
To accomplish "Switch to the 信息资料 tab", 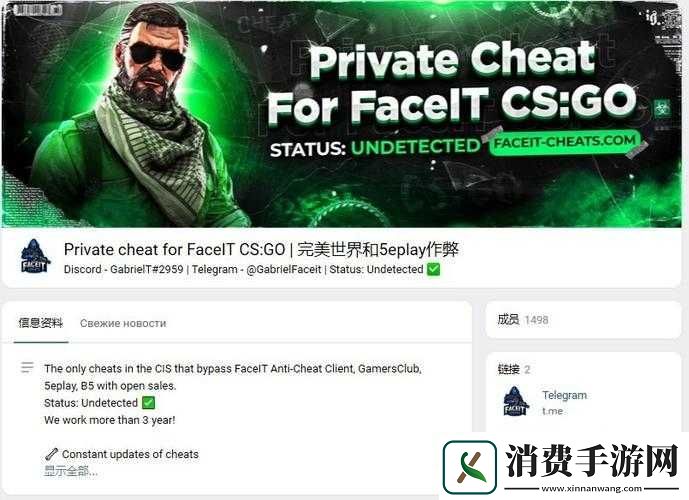I will tap(41, 323).
